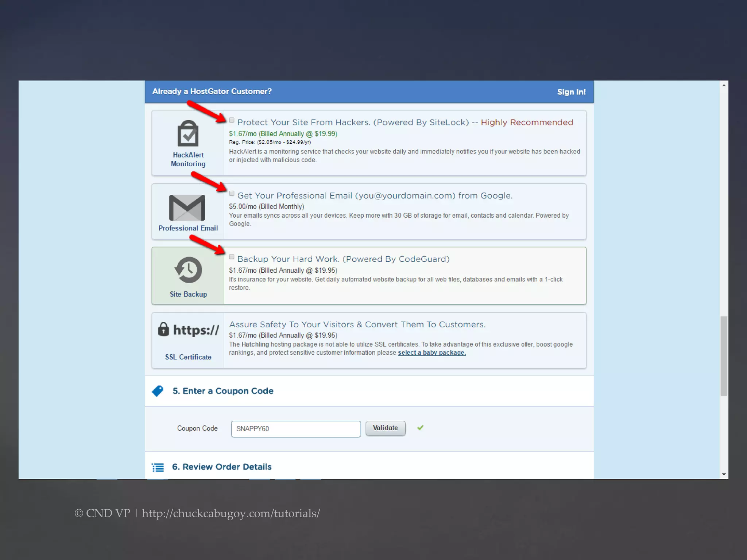Click the Reg. Price $2.05/mo text
Image resolution: width=747 pixels, height=560 pixels.
pos(270,142)
